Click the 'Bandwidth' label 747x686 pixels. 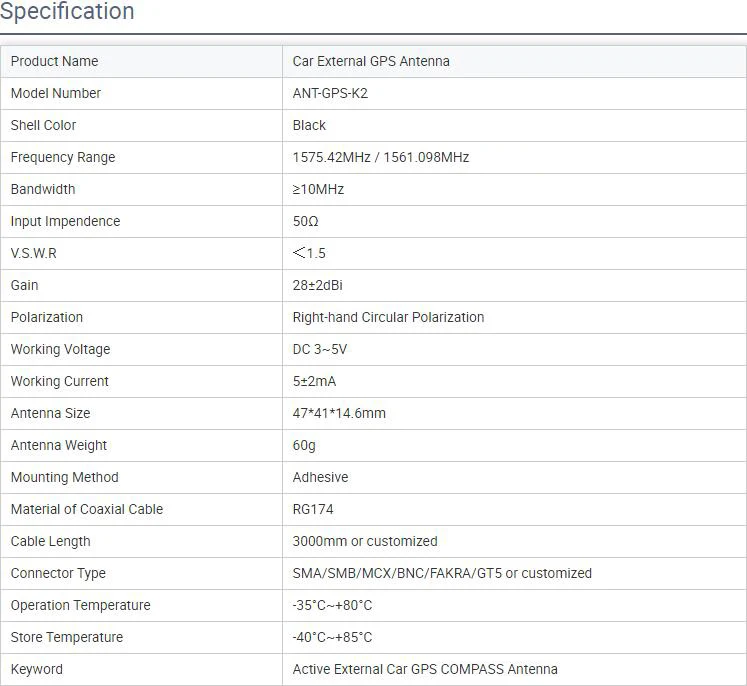tap(43, 189)
